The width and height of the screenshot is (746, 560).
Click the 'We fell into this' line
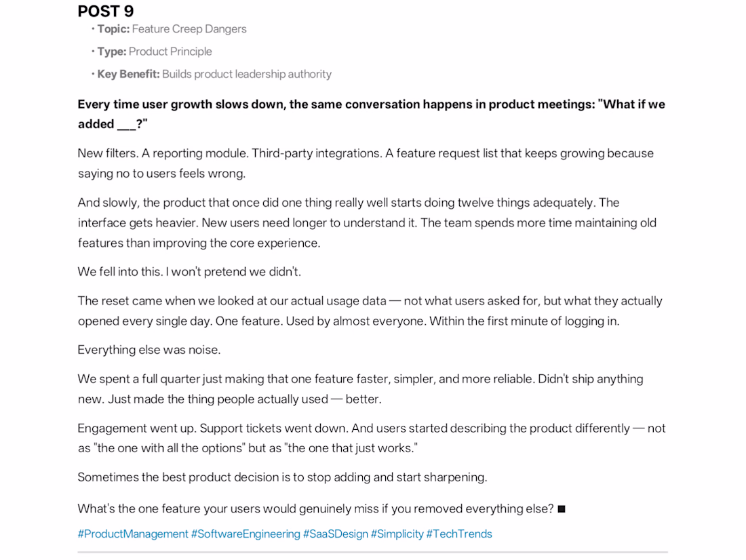point(189,272)
